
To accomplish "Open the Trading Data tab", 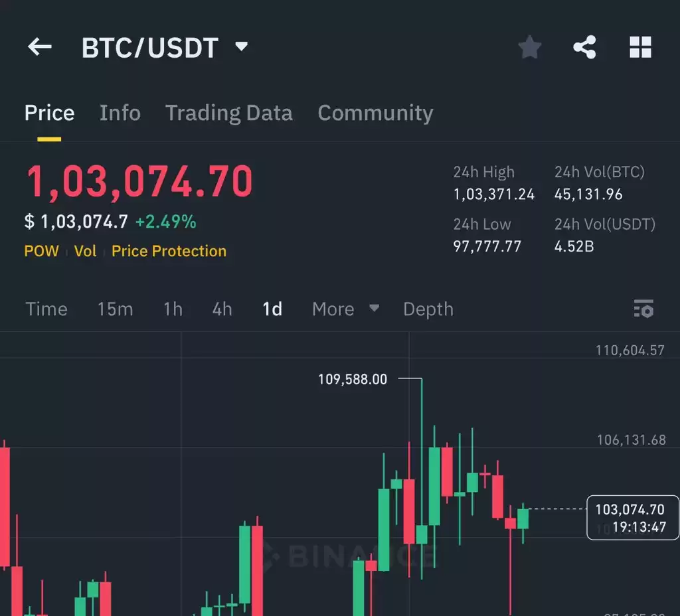I will (229, 114).
